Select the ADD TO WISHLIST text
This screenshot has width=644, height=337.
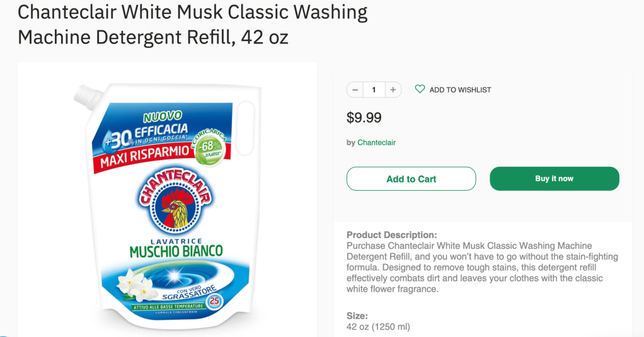[x=460, y=90]
